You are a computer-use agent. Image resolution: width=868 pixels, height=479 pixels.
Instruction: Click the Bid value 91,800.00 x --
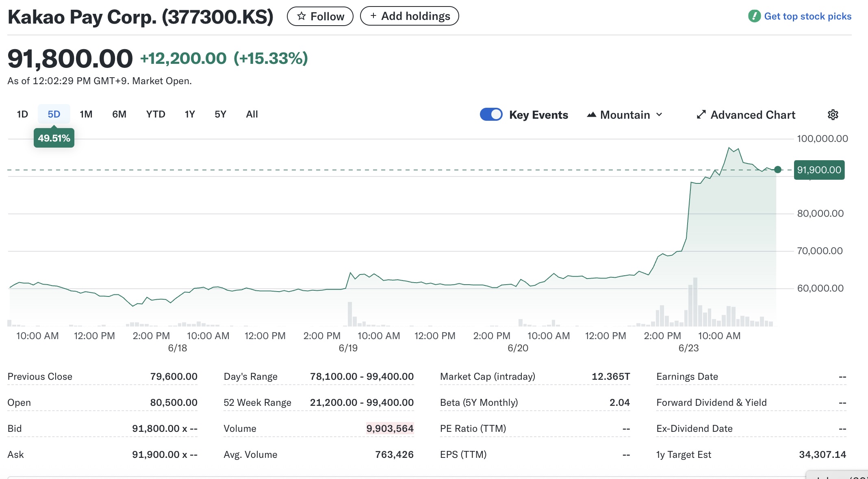(165, 429)
